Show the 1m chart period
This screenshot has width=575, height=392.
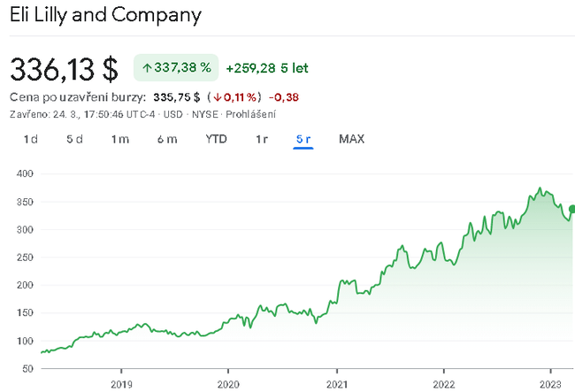pyautogui.click(x=120, y=139)
